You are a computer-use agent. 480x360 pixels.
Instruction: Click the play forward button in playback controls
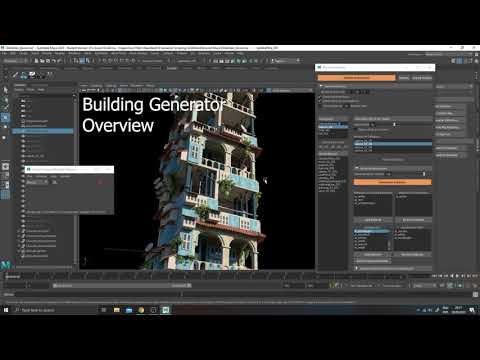457,276
